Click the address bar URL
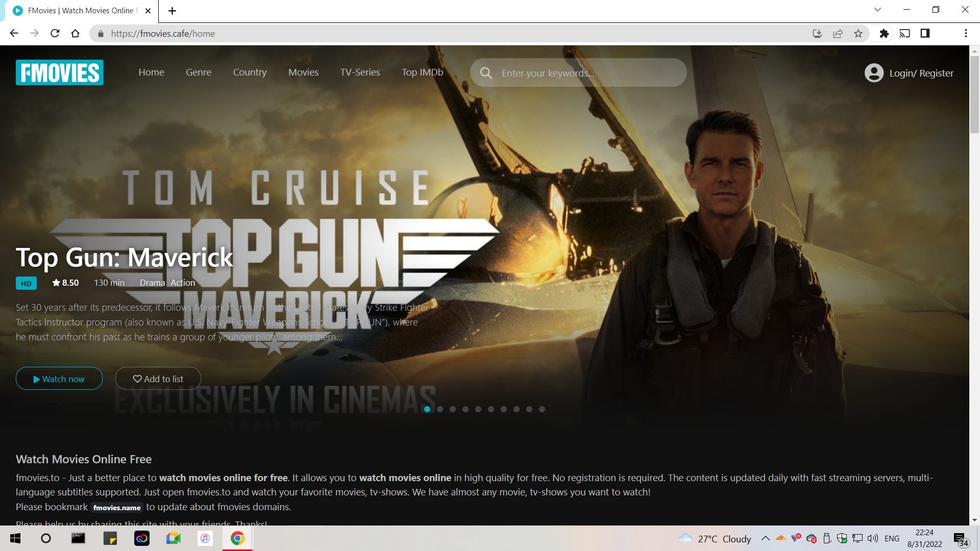 point(163,34)
